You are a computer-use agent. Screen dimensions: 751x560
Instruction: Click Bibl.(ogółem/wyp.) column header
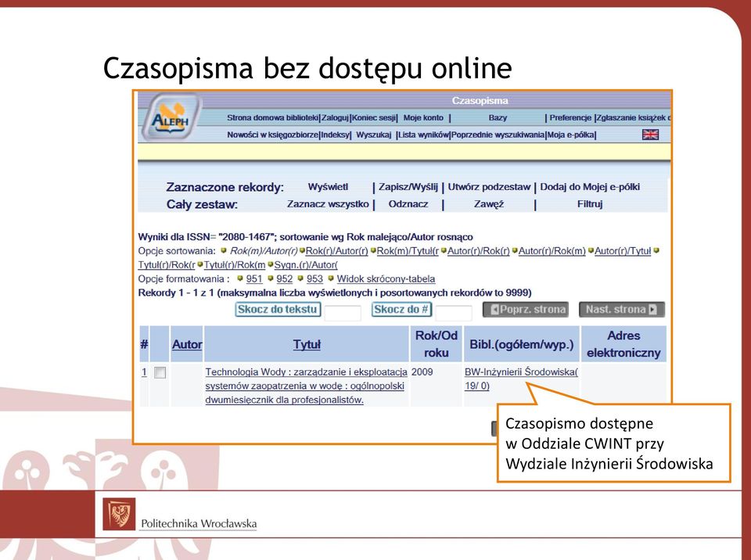point(522,344)
